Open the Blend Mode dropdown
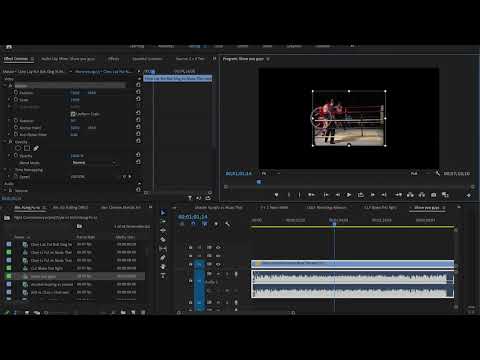The height and width of the screenshot is (360, 480). coord(94,163)
